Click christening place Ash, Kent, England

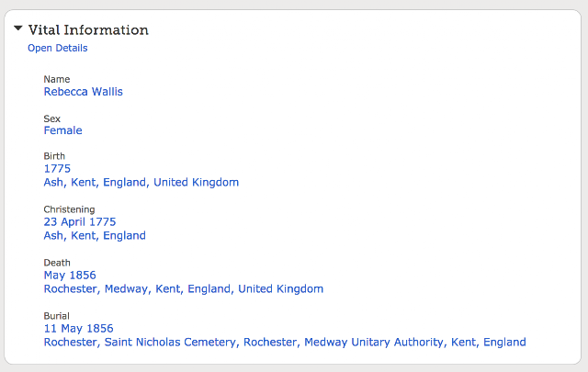[x=95, y=235]
